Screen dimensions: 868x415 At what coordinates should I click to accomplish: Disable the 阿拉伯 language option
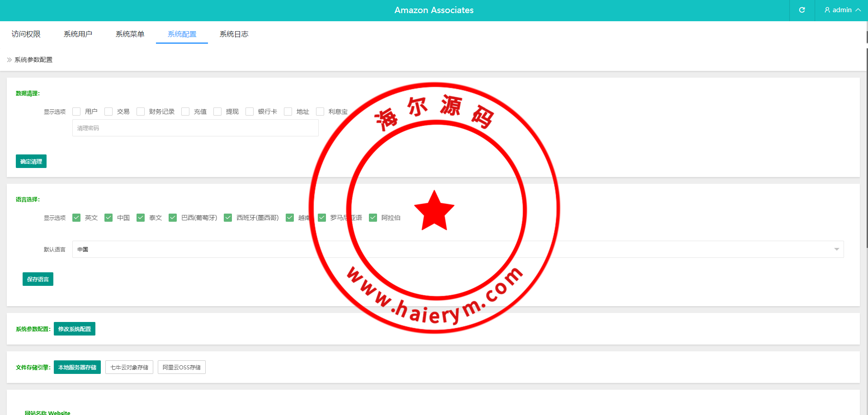point(373,218)
